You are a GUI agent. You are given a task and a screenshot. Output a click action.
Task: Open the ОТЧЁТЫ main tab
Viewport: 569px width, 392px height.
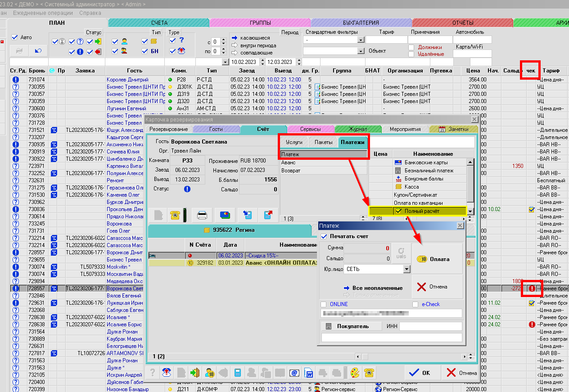pos(462,23)
